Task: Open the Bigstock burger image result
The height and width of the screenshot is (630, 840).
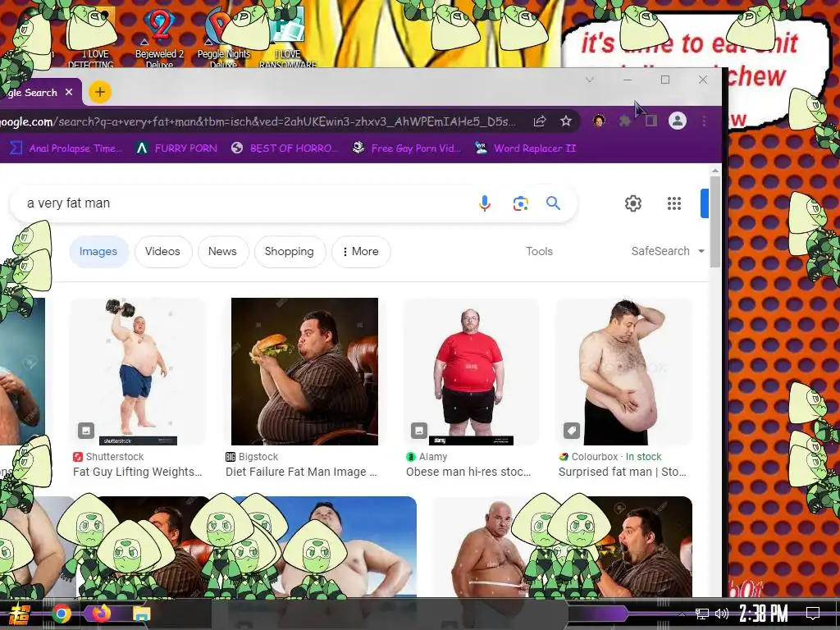Action: click(304, 372)
